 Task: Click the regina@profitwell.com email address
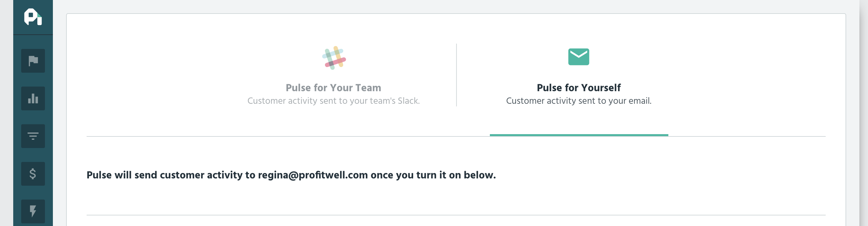pos(313,175)
